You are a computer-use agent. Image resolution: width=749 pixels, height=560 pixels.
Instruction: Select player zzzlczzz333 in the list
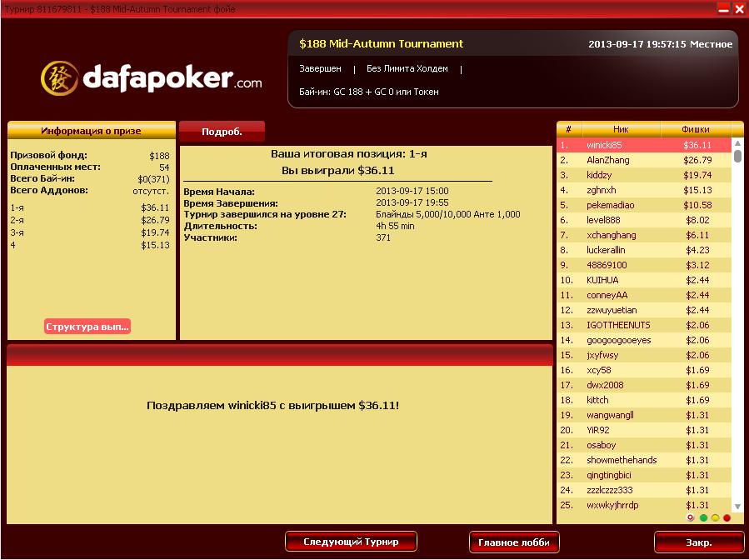click(644, 490)
